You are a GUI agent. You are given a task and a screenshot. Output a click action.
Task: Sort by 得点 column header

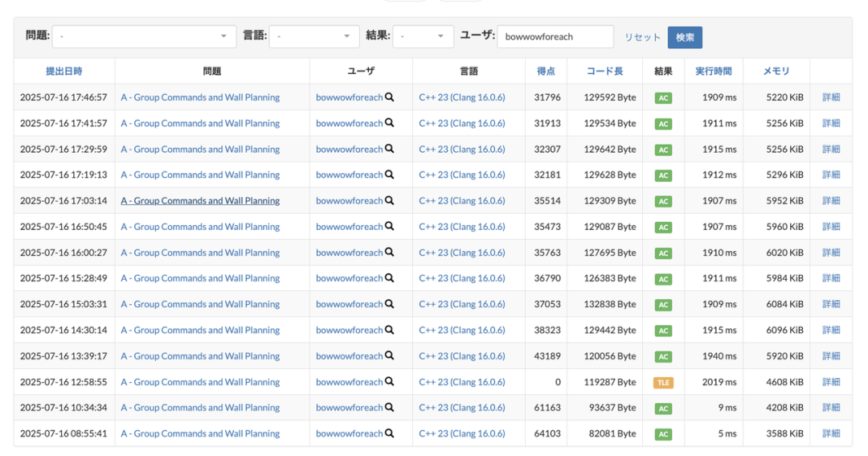546,71
